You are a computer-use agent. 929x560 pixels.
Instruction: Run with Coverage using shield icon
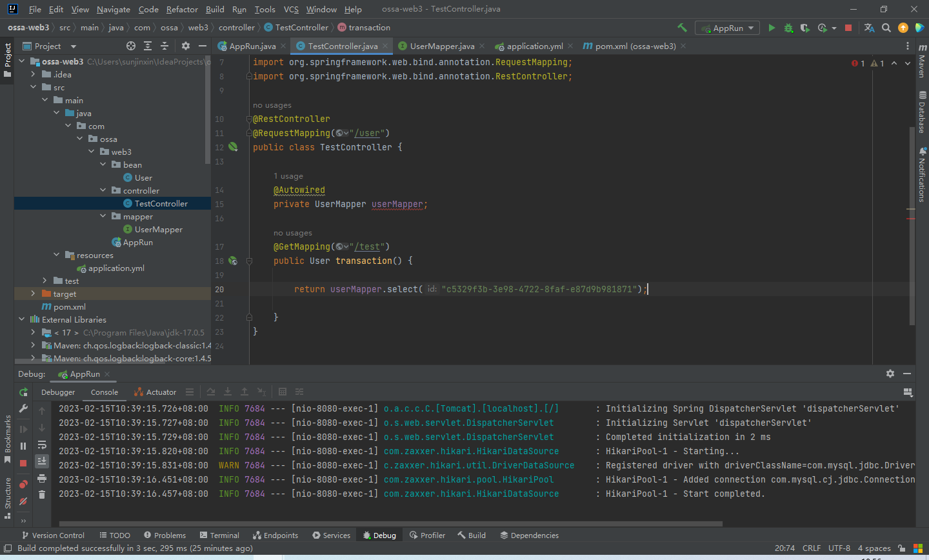click(804, 28)
